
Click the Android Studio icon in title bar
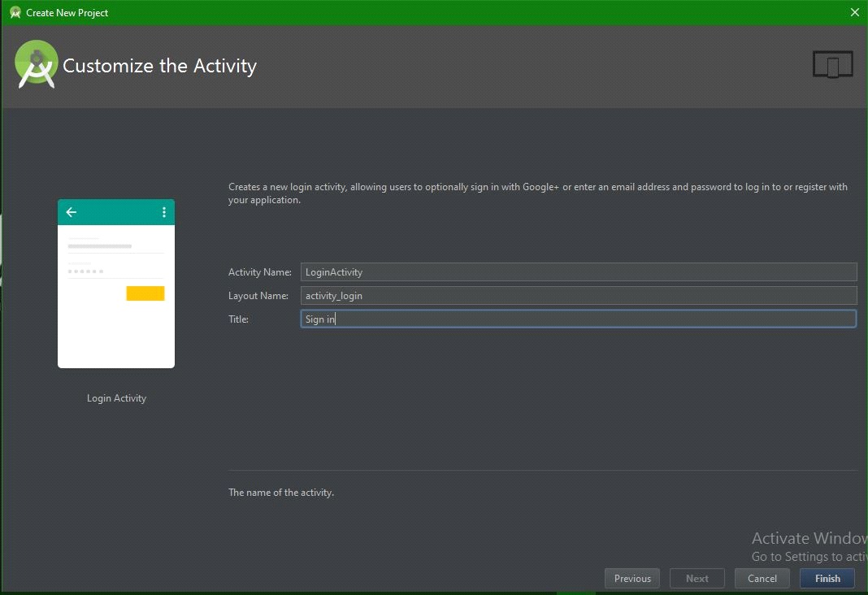pos(15,12)
